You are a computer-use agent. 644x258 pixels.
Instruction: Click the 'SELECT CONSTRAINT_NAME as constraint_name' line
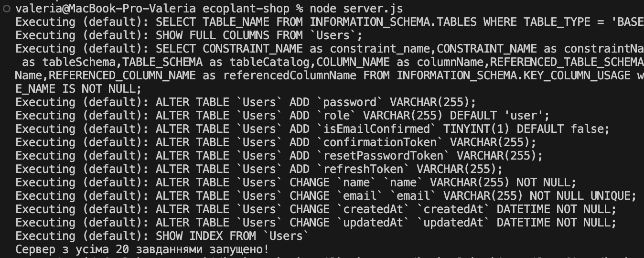pyautogui.click(x=330, y=49)
